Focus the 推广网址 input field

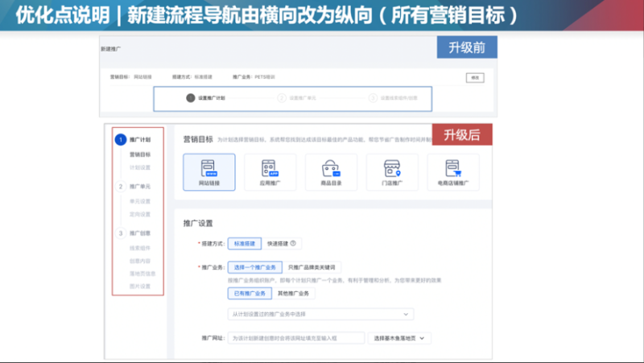click(x=296, y=338)
